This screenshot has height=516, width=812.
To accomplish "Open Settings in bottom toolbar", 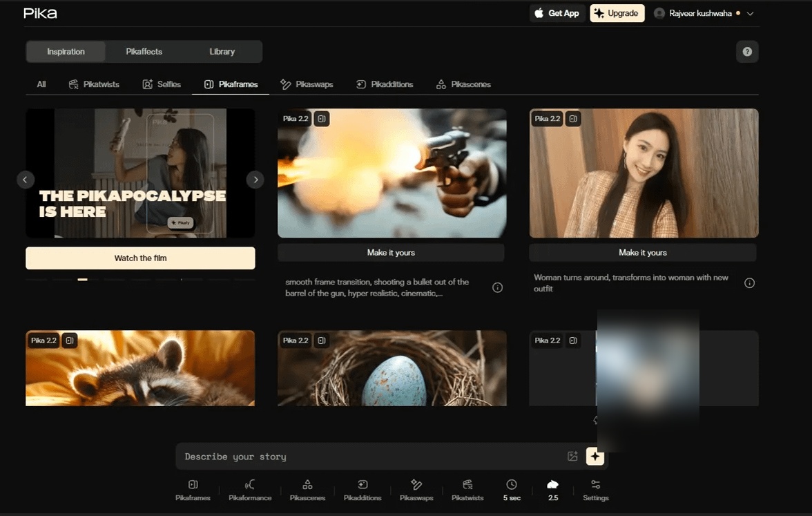I will coord(595,490).
